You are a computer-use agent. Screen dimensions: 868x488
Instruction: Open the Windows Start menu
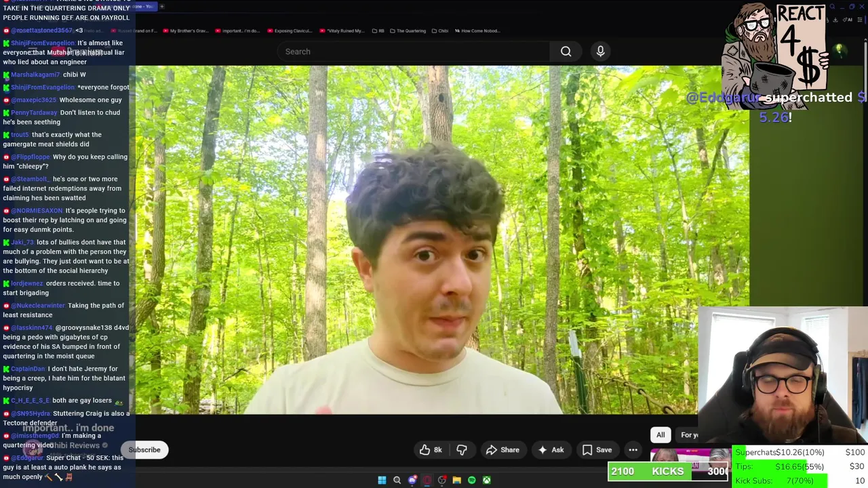382,481
